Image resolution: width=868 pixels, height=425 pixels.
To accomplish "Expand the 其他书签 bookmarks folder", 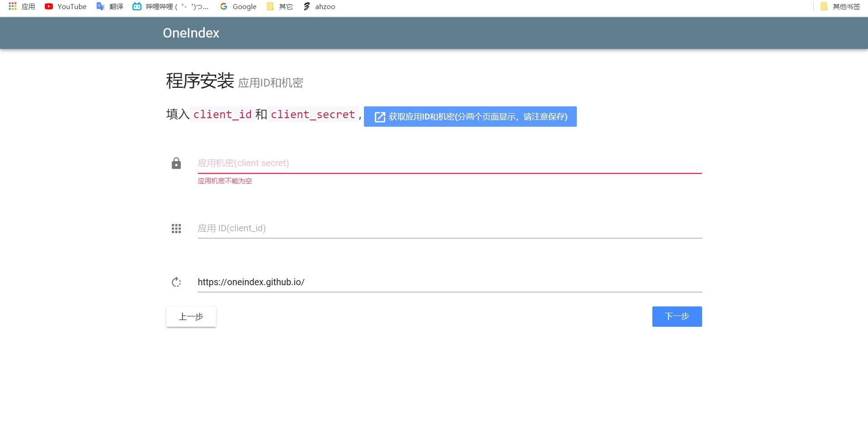I will coord(840,6).
